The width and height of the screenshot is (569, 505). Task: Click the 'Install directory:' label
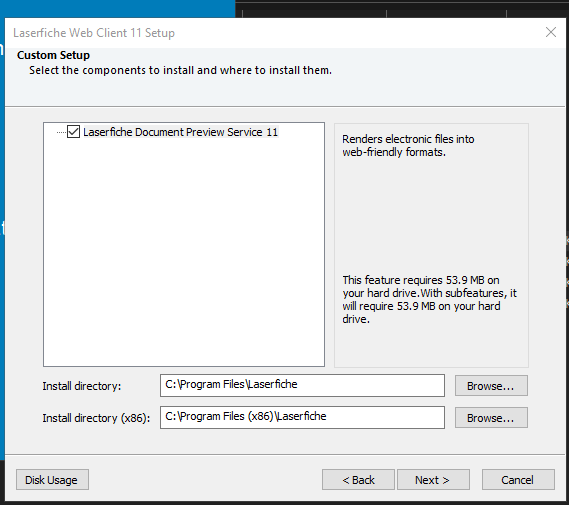pos(82,386)
